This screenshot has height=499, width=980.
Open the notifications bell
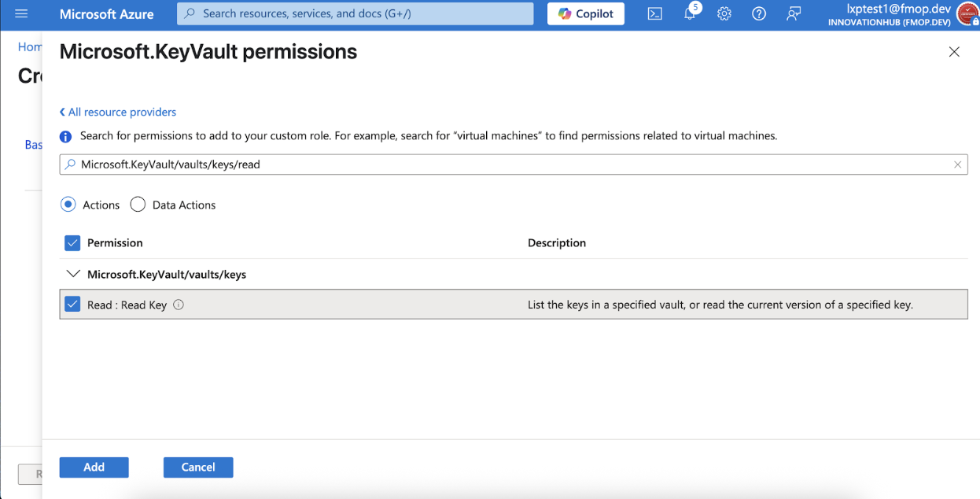(x=690, y=14)
